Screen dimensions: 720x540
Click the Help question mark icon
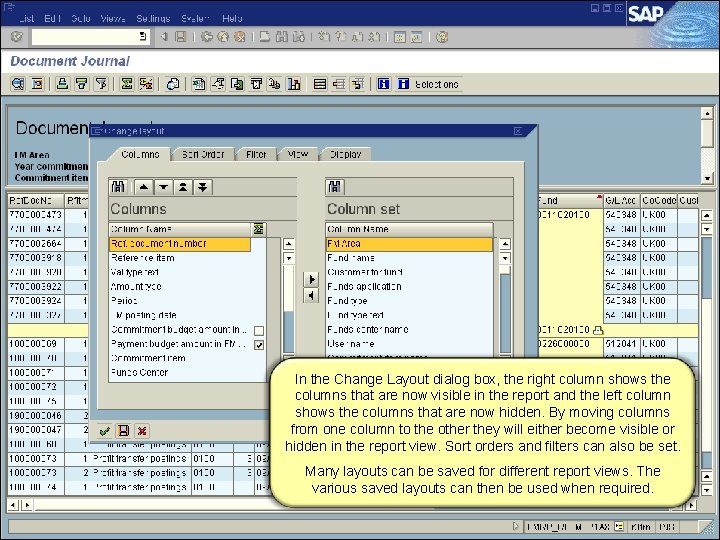pos(442,37)
